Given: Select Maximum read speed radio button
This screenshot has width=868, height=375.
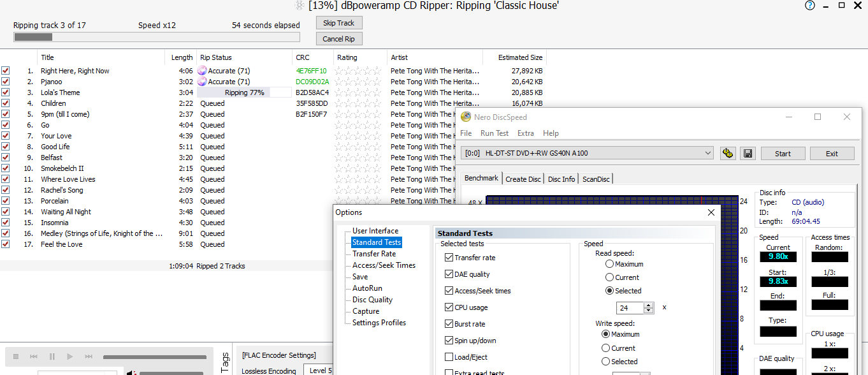Looking at the screenshot, I should (x=610, y=264).
